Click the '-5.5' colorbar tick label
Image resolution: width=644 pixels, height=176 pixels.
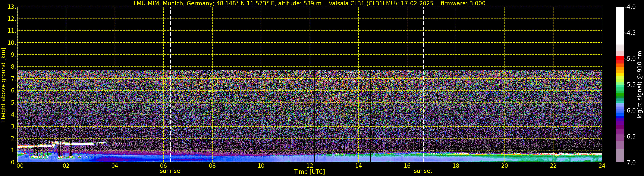pos(630,85)
